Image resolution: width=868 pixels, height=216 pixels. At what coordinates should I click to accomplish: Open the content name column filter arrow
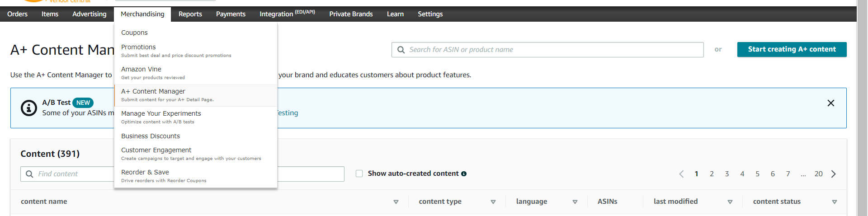(396, 202)
